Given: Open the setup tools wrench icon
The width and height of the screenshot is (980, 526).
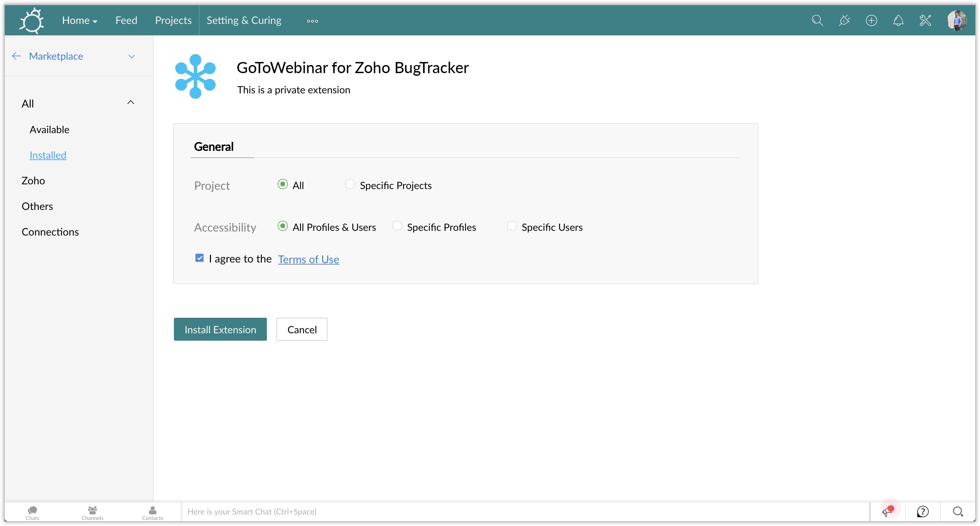Looking at the screenshot, I should [x=925, y=21].
